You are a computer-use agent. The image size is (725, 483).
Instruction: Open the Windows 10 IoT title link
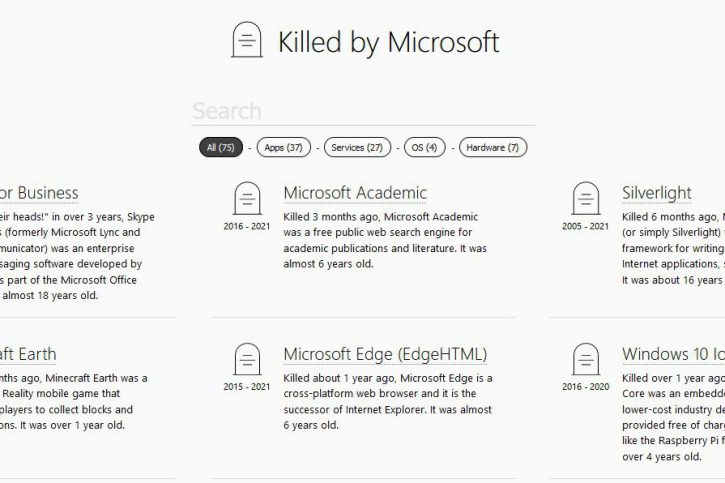coord(672,354)
